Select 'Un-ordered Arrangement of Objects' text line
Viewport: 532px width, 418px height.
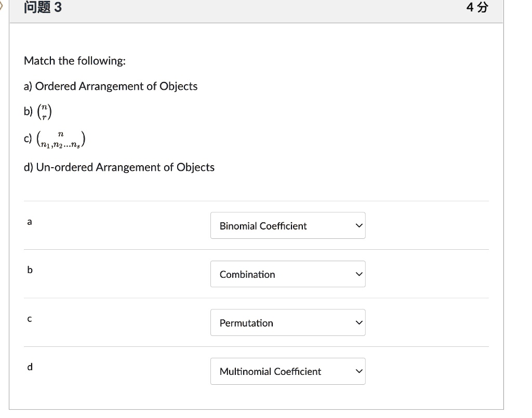119,167
